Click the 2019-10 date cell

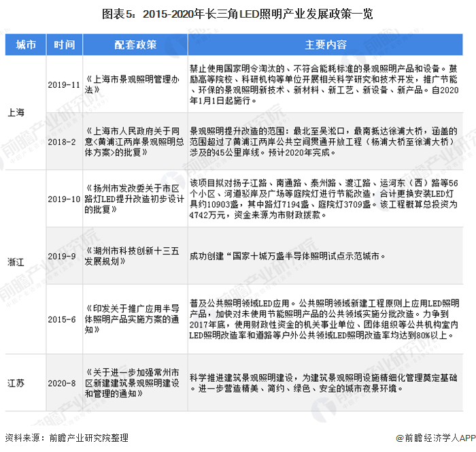(64, 199)
